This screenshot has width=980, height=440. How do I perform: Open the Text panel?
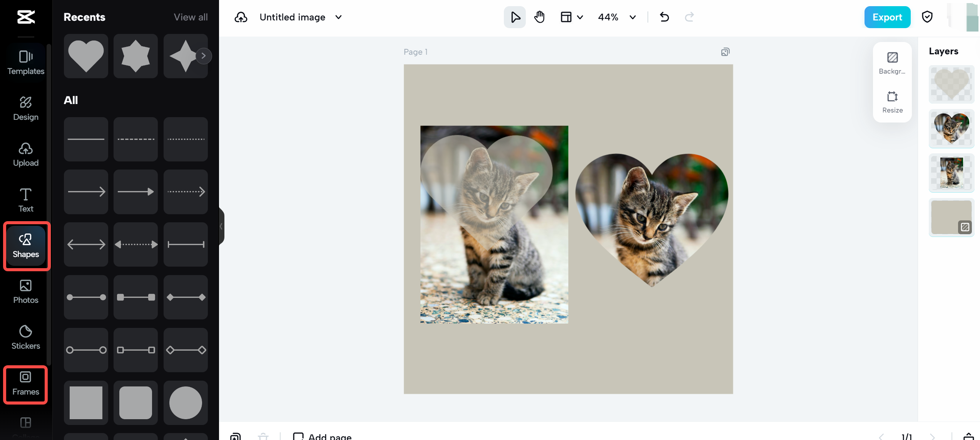tap(26, 199)
